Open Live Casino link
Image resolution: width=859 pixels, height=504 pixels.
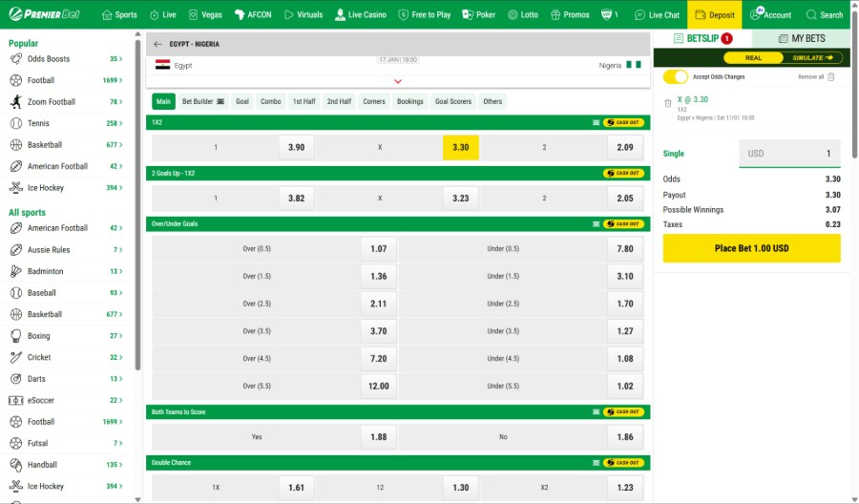click(x=361, y=14)
